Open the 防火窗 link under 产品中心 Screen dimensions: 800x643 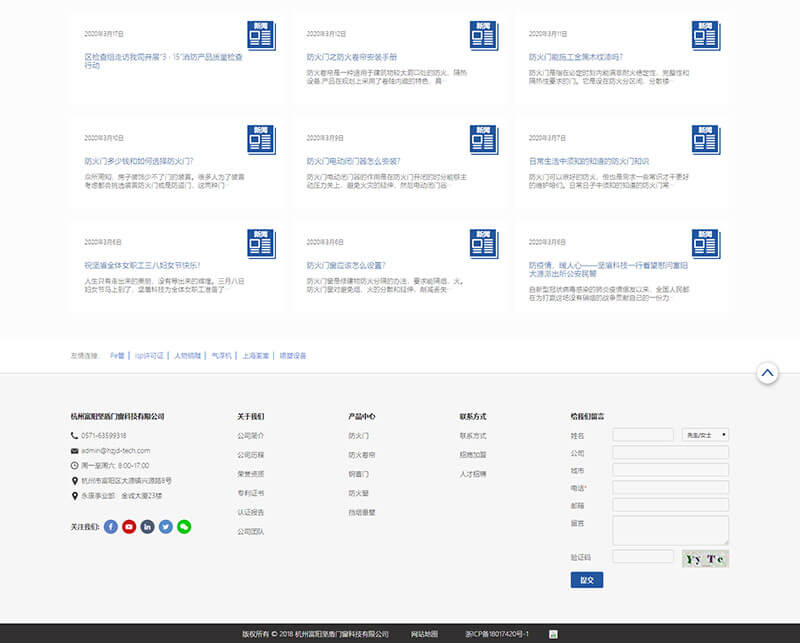click(358, 493)
